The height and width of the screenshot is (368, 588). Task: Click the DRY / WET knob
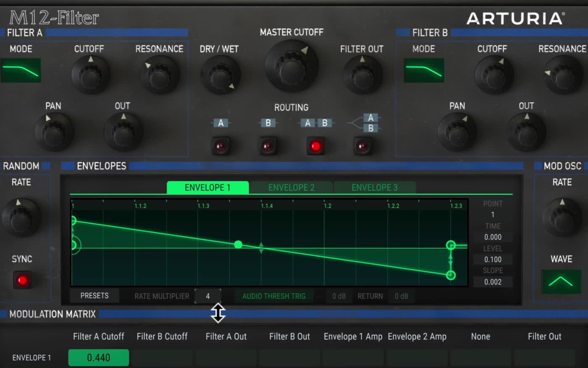220,75
